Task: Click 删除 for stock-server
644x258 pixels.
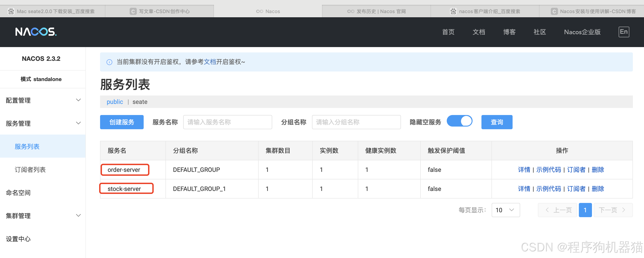Action: tap(598, 189)
